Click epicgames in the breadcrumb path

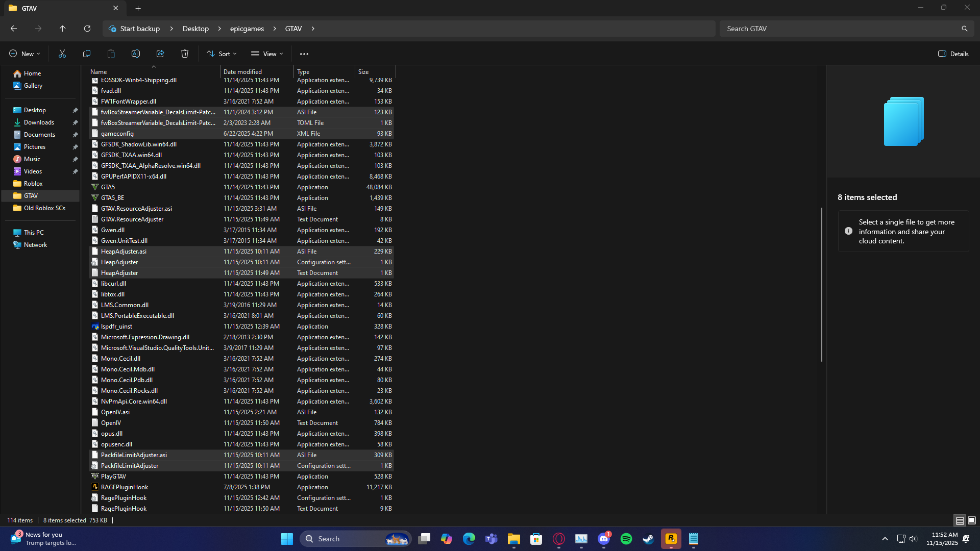(247, 29)
